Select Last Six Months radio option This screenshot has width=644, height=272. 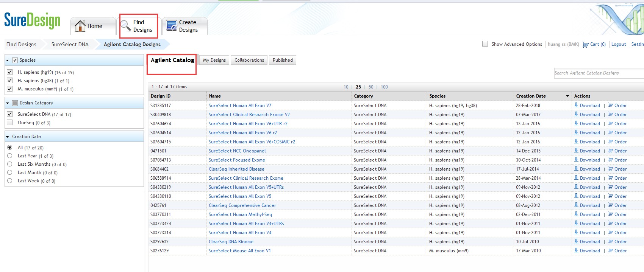click(10, 164)
